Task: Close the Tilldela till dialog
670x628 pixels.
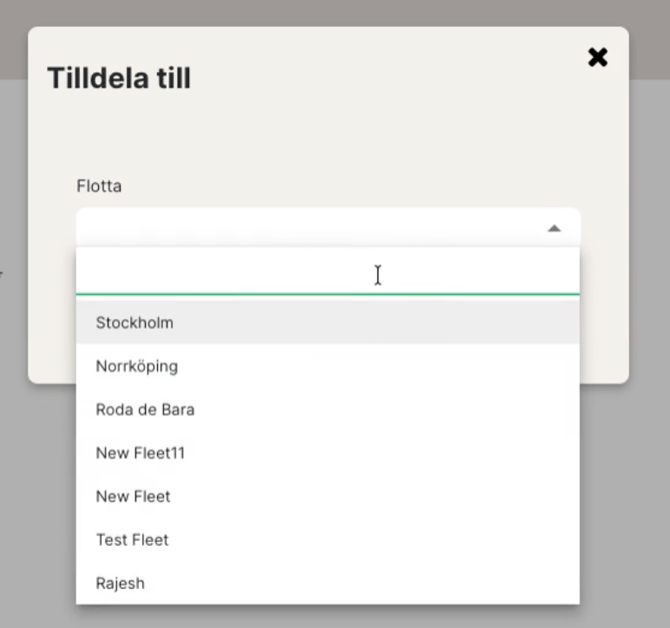Action: coord(597,58)
